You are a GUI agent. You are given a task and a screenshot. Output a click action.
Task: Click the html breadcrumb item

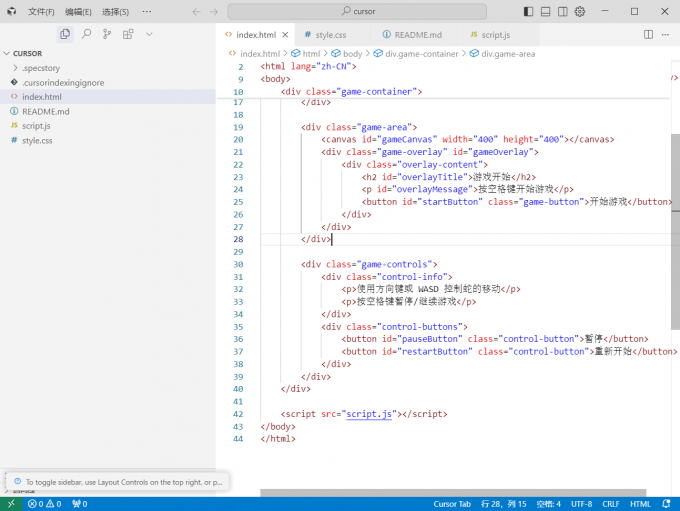tap(306, 54)
